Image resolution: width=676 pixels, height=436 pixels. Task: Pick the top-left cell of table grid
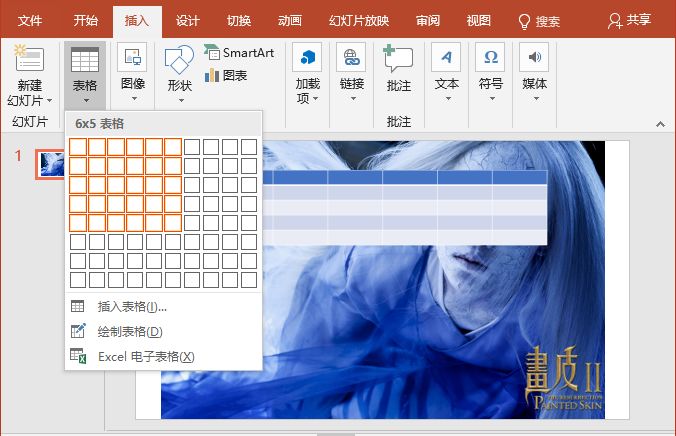point(78,147)
